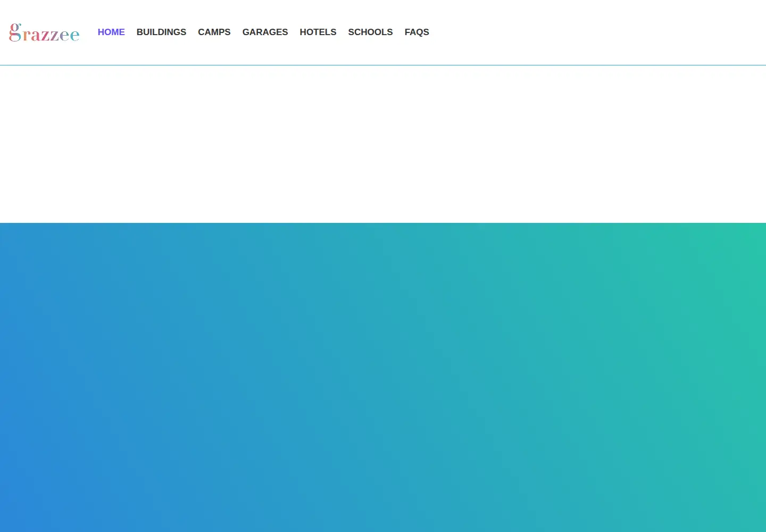Open the HOME menu item
This screenshot has width=766, height=532.
click(111, 32)
